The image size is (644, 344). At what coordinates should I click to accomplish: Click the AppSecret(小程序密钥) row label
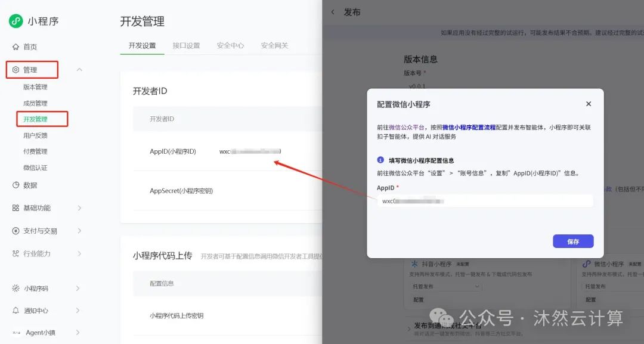pos(181,191)
